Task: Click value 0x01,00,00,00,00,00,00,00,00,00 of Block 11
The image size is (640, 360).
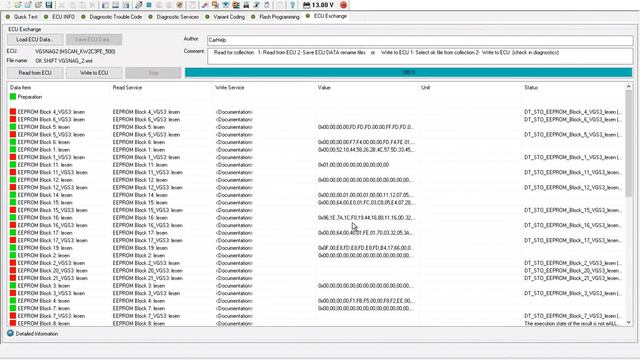Action: click(x=353, y=164)
